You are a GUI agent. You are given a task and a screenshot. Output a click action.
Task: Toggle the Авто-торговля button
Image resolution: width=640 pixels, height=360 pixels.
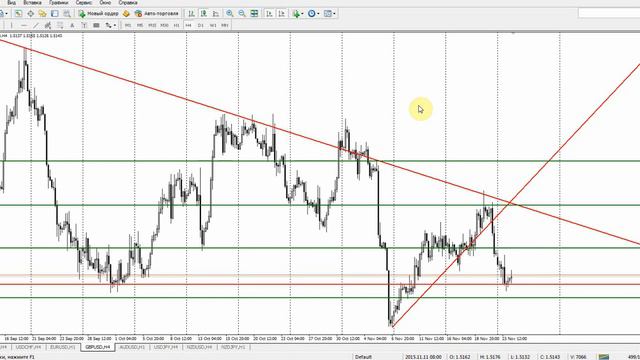point(157,13)
